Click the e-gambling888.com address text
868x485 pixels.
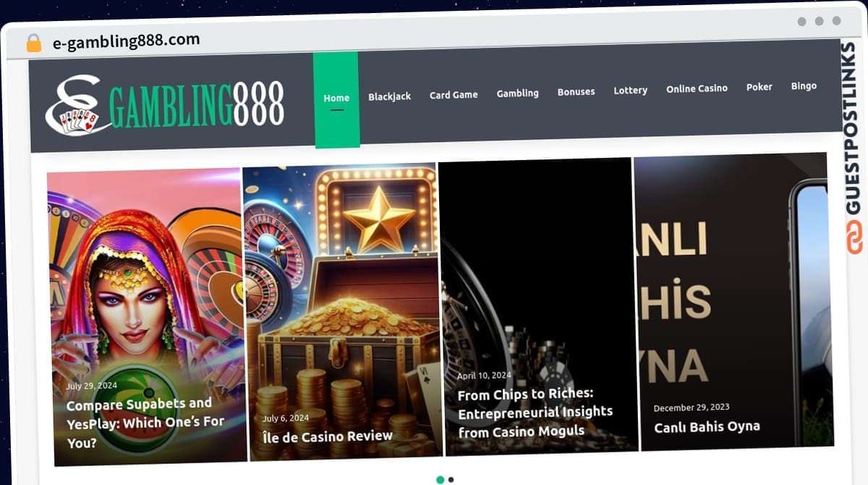[126, 41]
